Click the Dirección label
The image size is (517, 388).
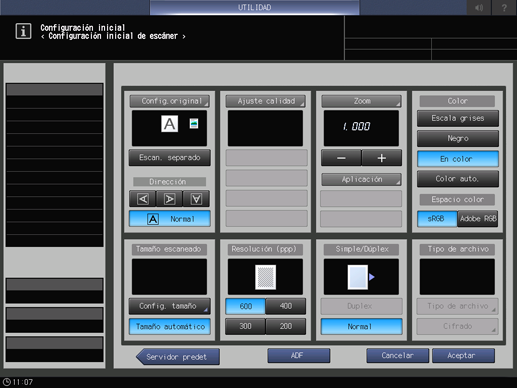point(169,182)
